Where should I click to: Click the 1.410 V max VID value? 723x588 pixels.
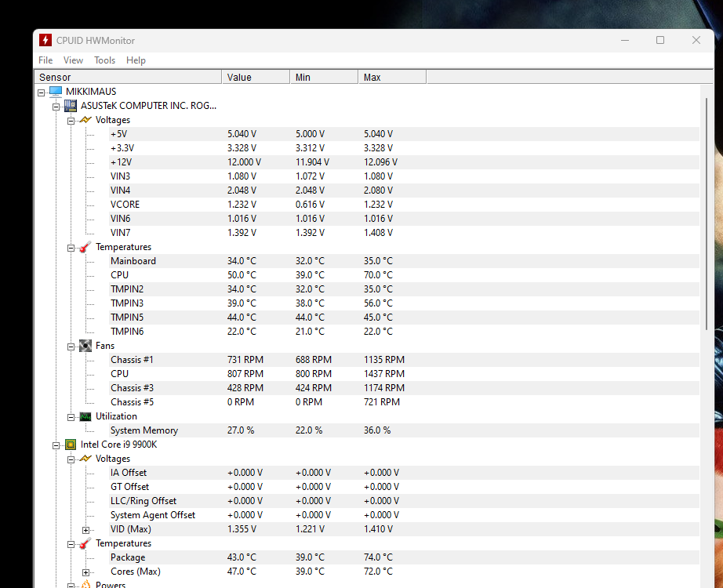click(x=379, y=529)
